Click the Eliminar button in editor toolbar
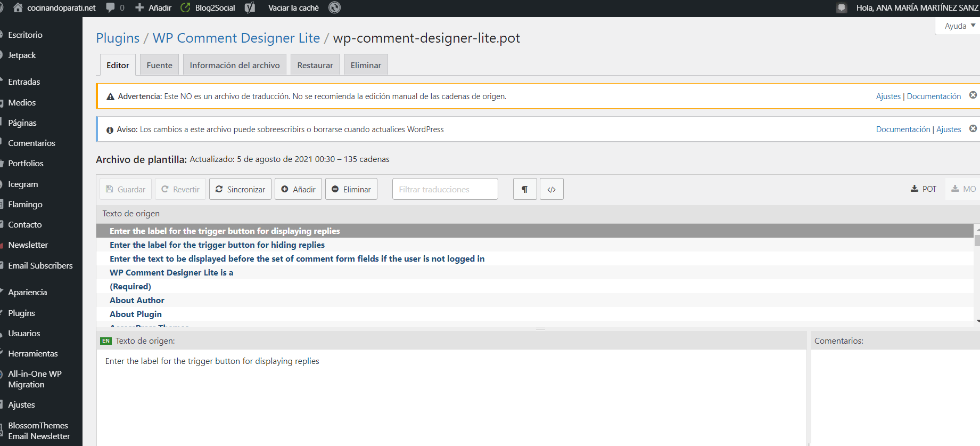The width and height of the screenshot is (980, 446). (x=351, y=189)
